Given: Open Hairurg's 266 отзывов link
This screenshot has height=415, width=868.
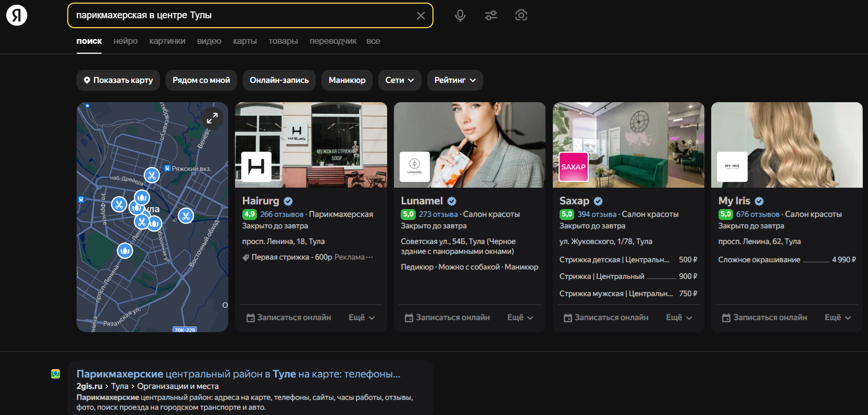Looking at the screenshot, I should click(281, 214).
